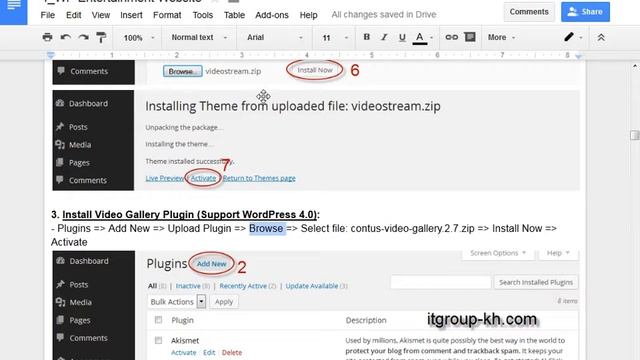Open the View menu
The image size is (640, 360).
(x=100, y=15)
